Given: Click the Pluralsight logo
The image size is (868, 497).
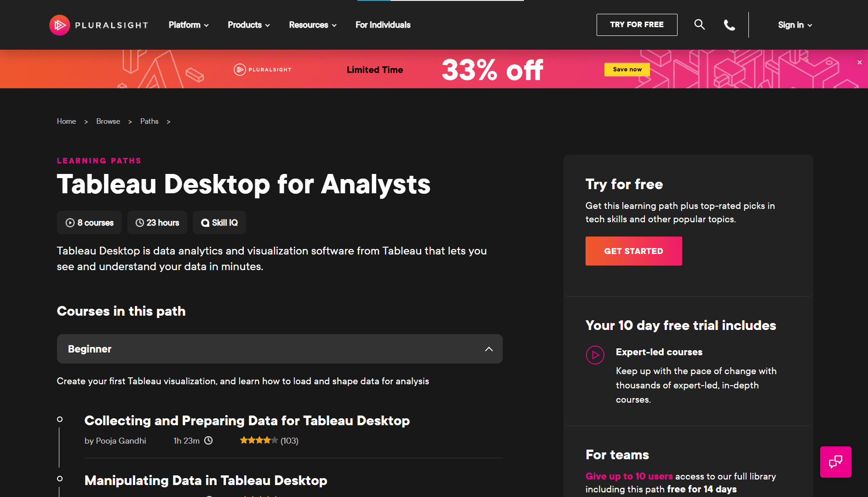Looking at the screenshot, I should coord(98,25).
